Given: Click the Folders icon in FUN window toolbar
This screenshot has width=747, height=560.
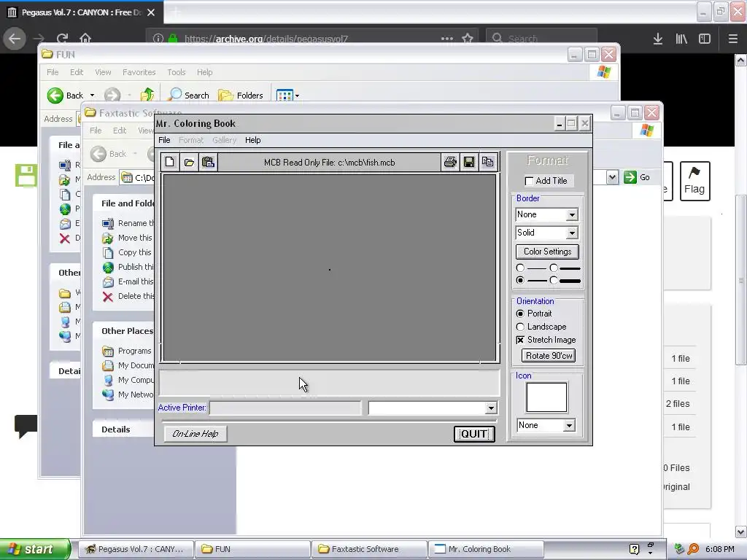Looking at the screenshot, I should 225,96.
